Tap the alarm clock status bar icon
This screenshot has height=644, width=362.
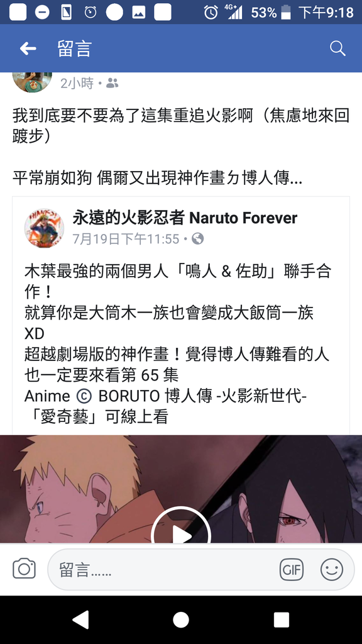pyautogui.click(x=211, y=13)
